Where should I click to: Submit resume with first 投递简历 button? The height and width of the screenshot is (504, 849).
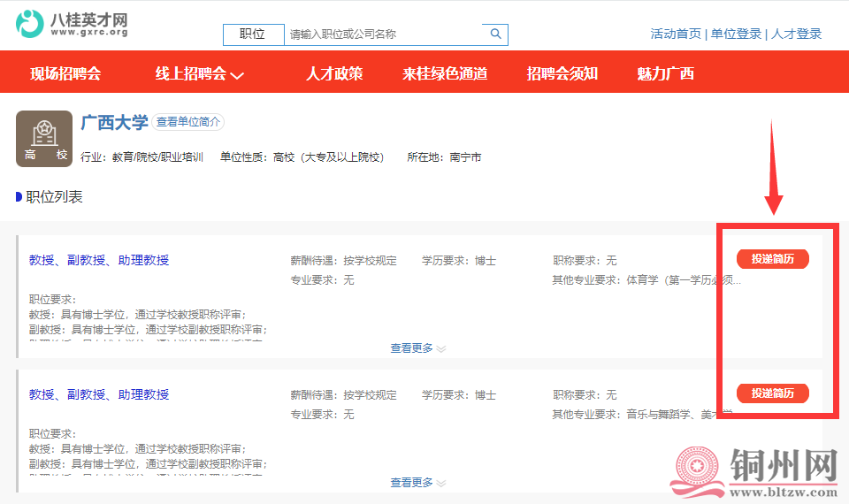tap(772, 259)
